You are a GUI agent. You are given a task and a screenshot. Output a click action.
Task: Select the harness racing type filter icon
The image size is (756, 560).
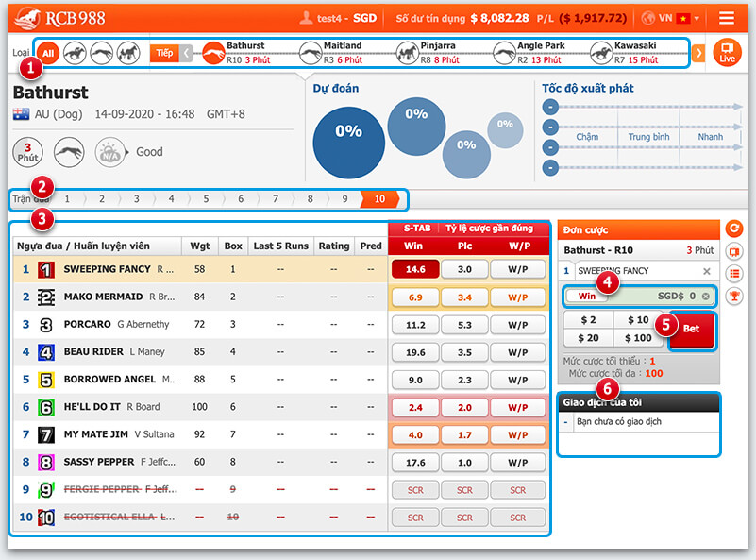tap(127, 53)
